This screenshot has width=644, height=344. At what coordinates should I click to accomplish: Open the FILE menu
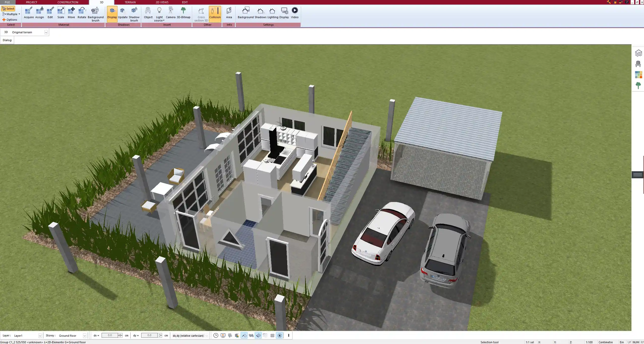[7, 2]
